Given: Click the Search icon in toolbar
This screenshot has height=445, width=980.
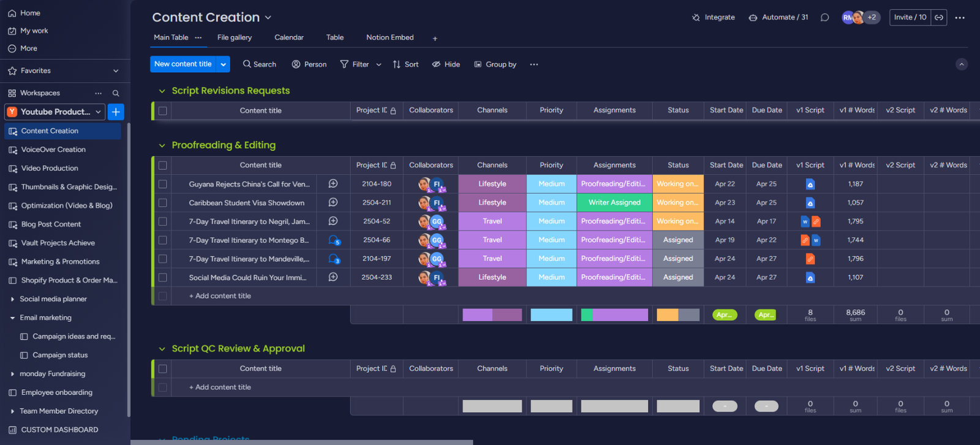Looking at the screenshot, I should (x=247, y=64).
